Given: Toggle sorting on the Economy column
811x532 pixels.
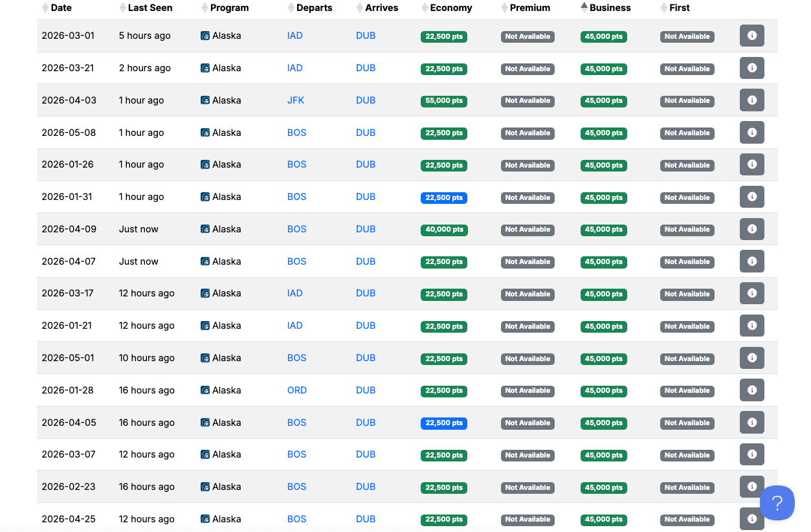Looking at the screenshot, I should point(425,8).
